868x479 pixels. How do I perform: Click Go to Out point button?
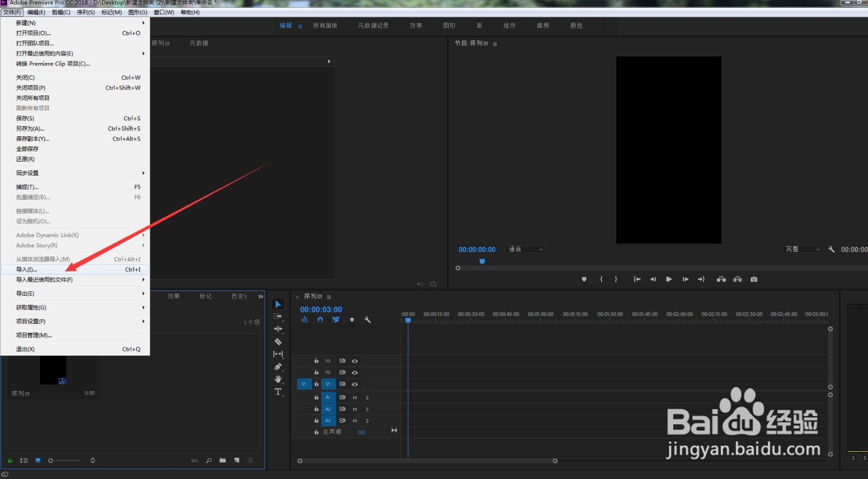[701, 279]
